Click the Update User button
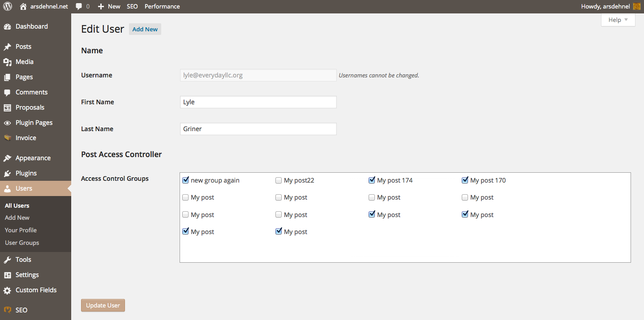This screenshot has height=320, width=644. (103, 305)
